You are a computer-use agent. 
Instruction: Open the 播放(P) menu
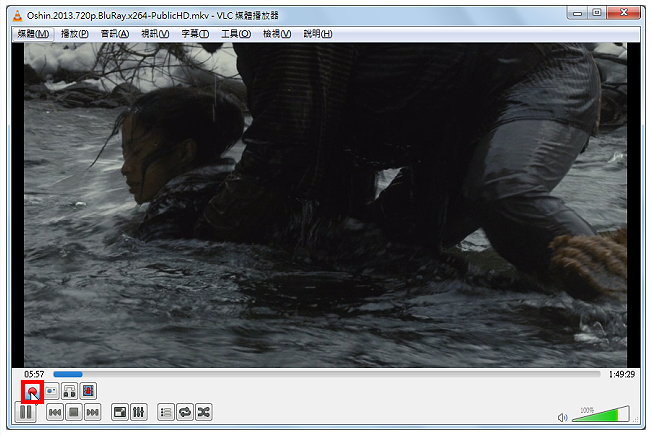click(75, 34)
